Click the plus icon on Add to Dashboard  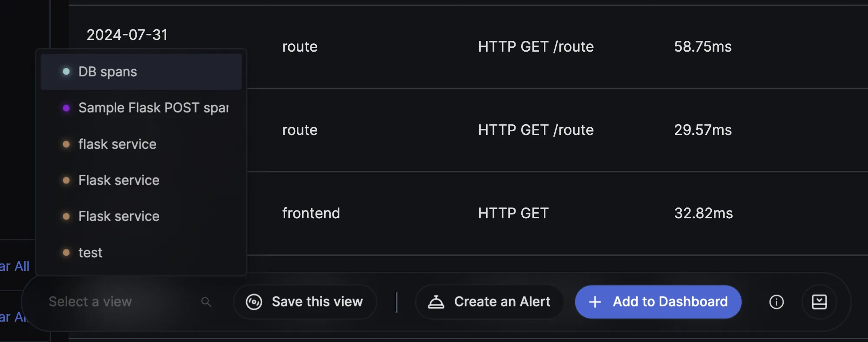point(595,302)
